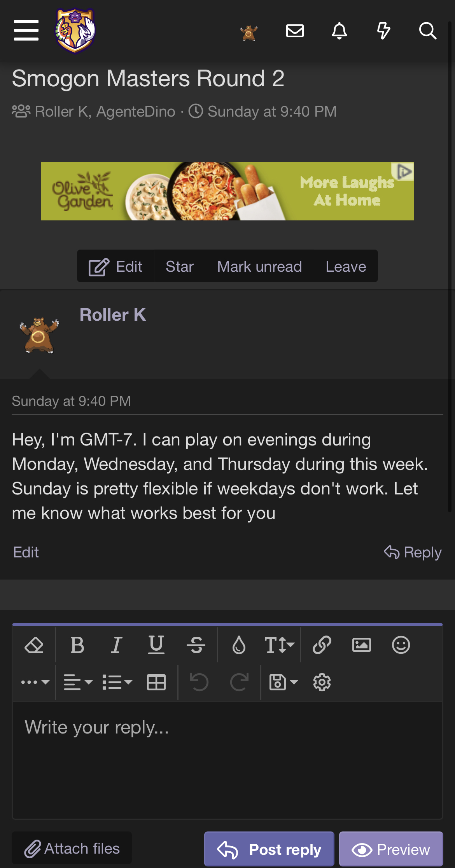Screen dimensions: 455x868
Task: Click the lightning bolt what's new icon
Action: point(383,30)
